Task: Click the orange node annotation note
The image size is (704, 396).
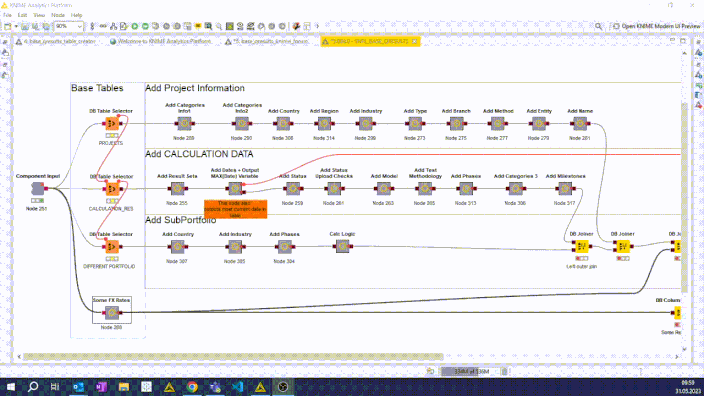Action: point(235,209)
